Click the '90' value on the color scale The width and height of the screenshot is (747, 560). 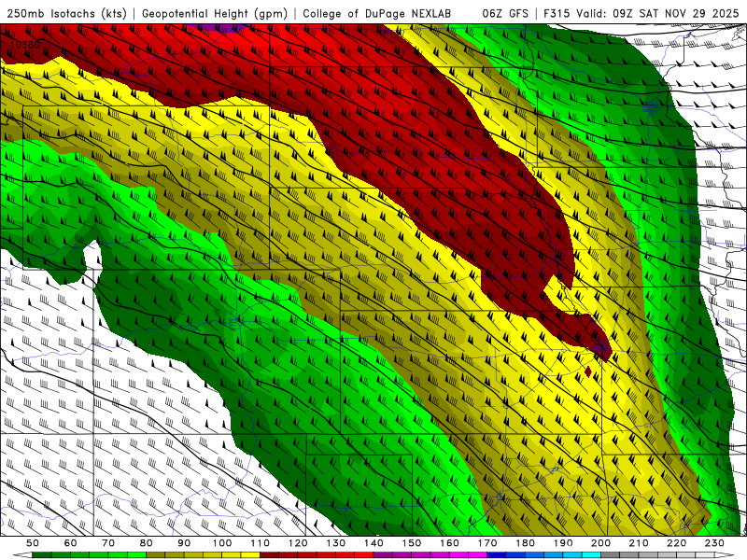pos(184,543)
